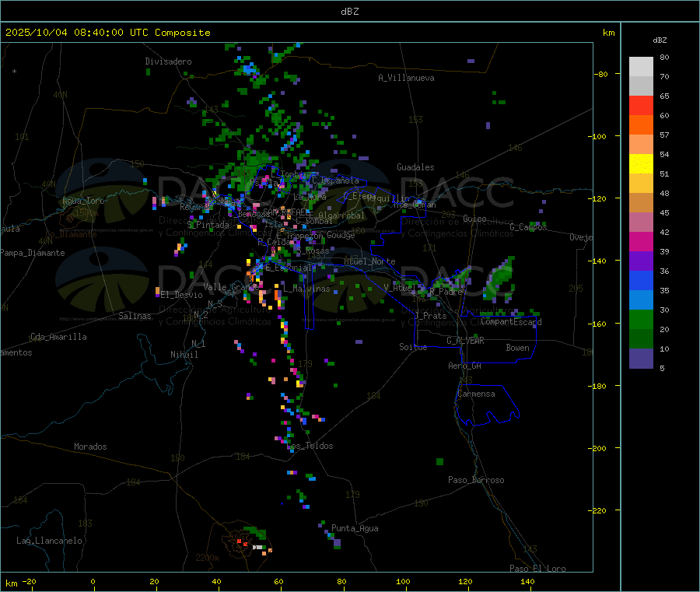Click the 'Goudge' location label
Viewport: 700px width, 592px height.
point(341,235)
